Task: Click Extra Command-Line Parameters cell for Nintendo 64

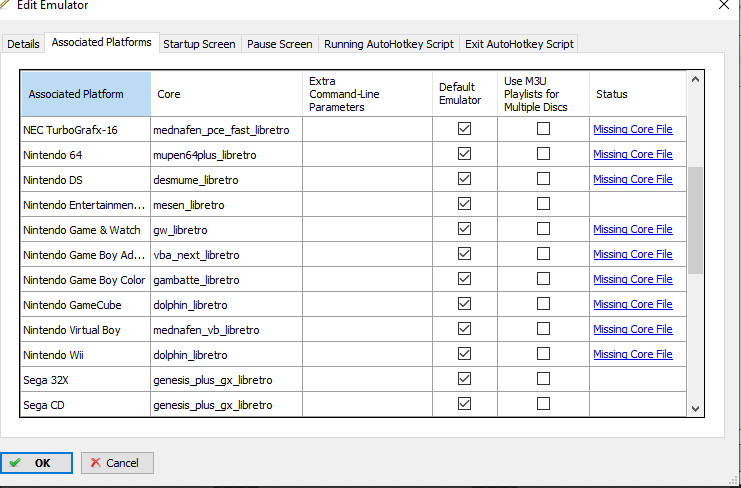Action: coord(367,154)
